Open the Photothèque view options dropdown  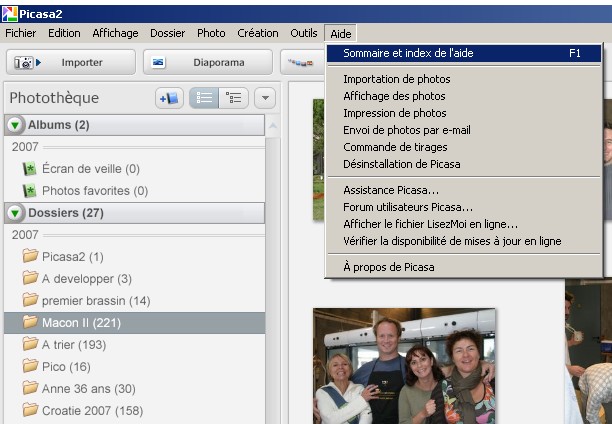[265, 98]
